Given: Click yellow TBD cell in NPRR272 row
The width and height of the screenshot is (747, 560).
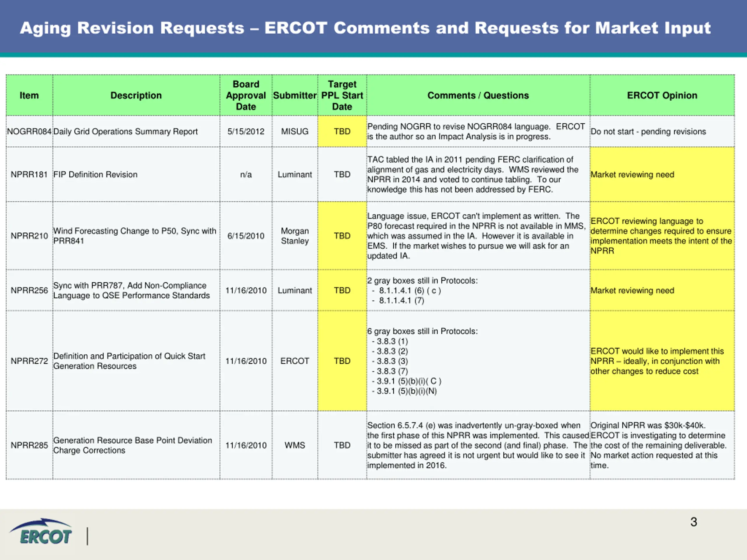Looking at the screenshot, I should pyautogui.click(x=342, y=361).
